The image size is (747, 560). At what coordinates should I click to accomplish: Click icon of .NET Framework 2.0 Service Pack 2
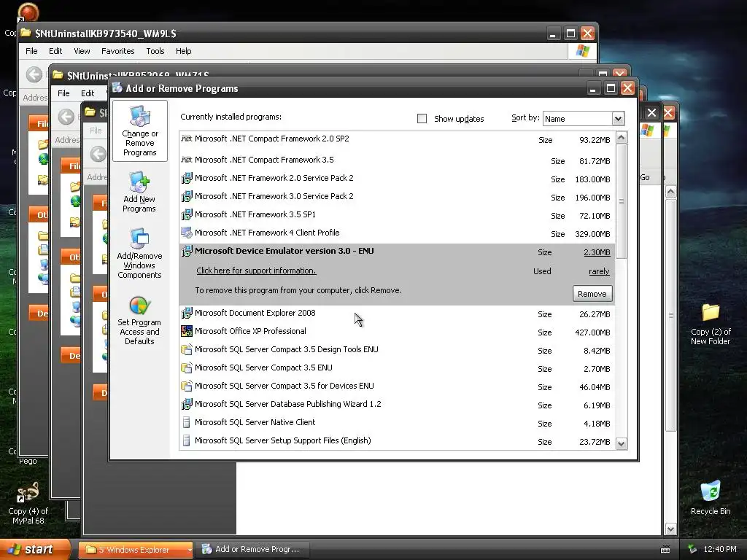(186, 178)
